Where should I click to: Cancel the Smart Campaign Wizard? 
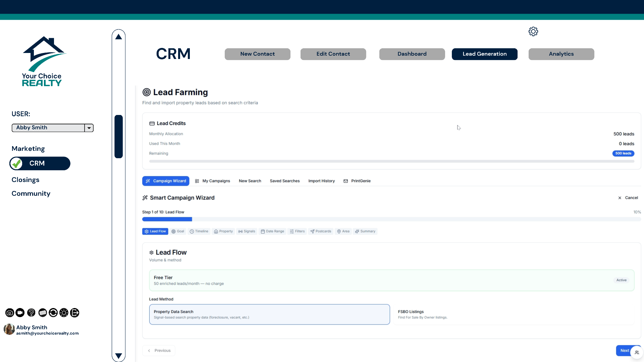point(628,198)
